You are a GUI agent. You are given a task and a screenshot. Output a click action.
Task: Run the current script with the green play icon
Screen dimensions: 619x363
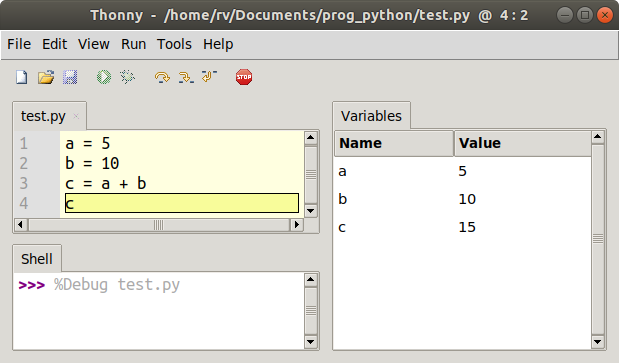(x=104, y=77)
